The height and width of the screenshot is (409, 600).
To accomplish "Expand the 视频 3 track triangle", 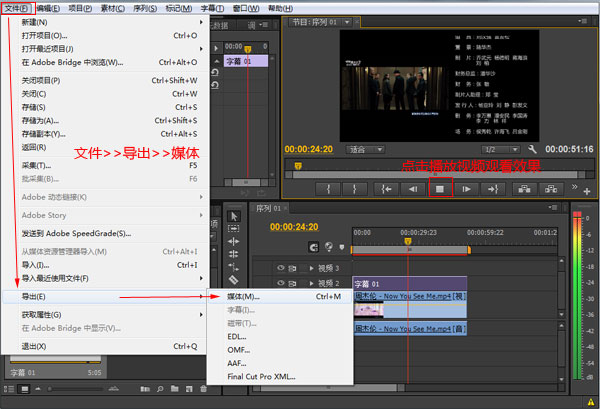I will [x=311, y=268].
